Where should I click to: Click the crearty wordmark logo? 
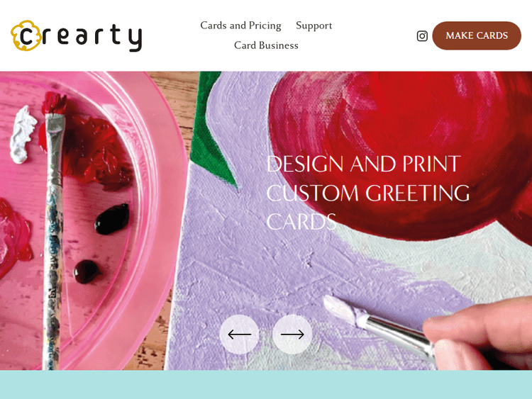(77, 36)
